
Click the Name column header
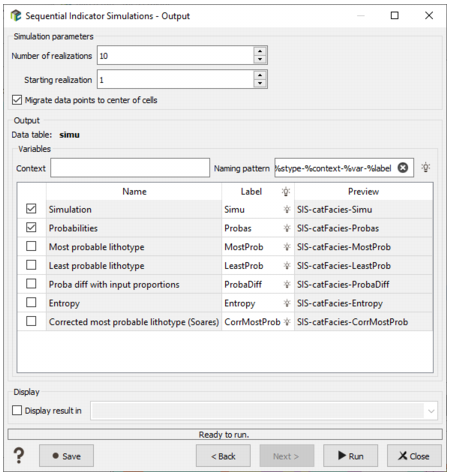[x=134, y=192]
